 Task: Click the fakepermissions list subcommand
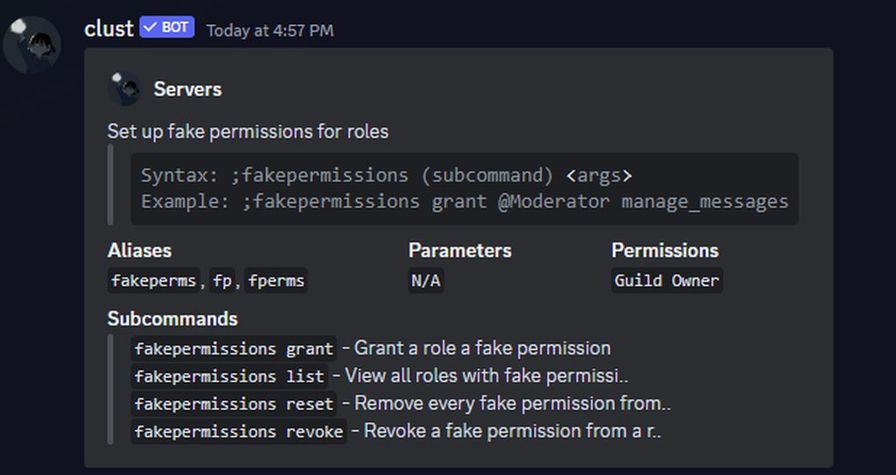click(x=229, y=376)
